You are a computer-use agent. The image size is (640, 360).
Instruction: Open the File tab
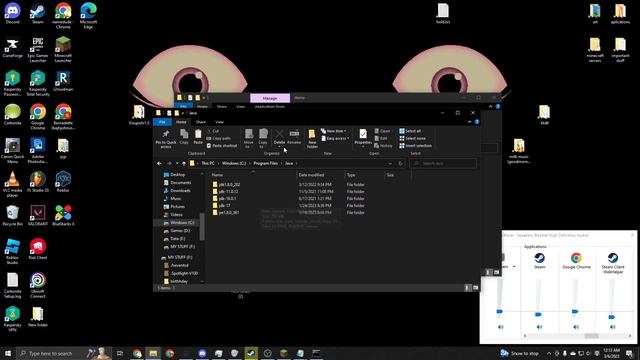click(162, 122)
